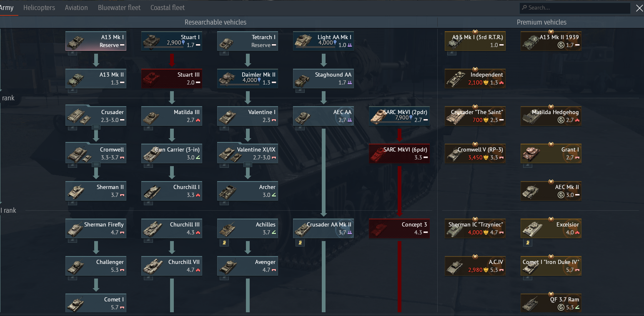This screenshot has height=316, width=644.
Task: Select premium Sherman IC "Trzyniec"
Action: point(475,229)
